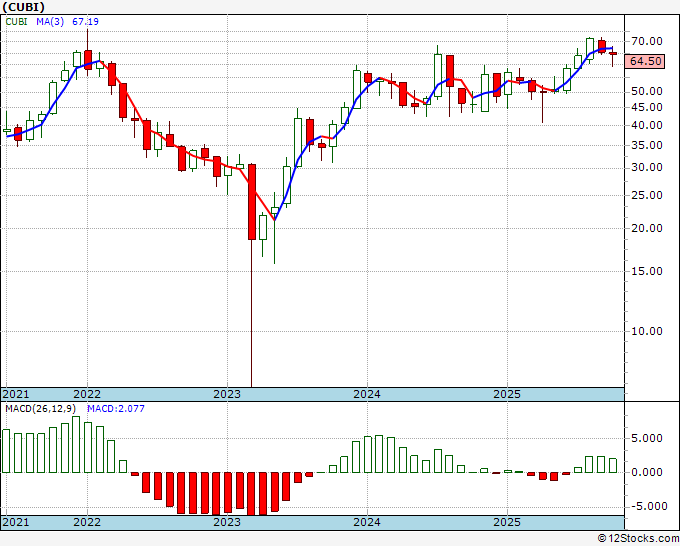
Task: Click the 20.00 price axis label
Action: 647,228
